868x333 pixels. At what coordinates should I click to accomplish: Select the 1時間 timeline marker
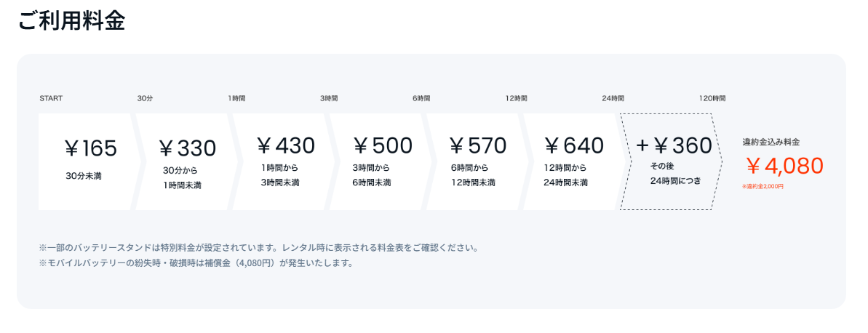point(236,98)
